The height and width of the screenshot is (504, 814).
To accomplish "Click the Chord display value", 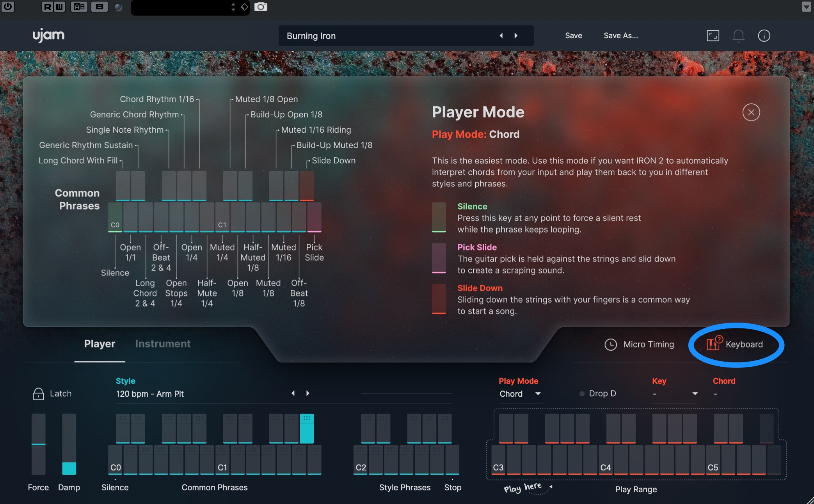I will tap(715, 394).
